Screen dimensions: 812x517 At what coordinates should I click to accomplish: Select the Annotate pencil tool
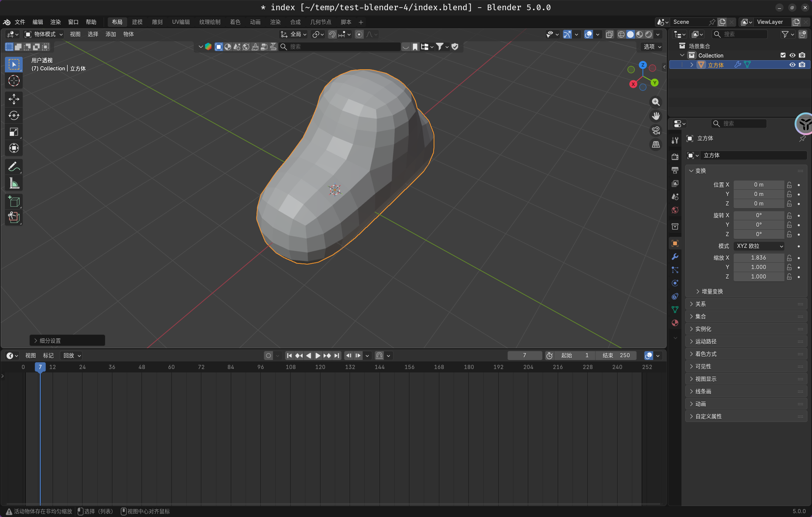coord(14,167)
